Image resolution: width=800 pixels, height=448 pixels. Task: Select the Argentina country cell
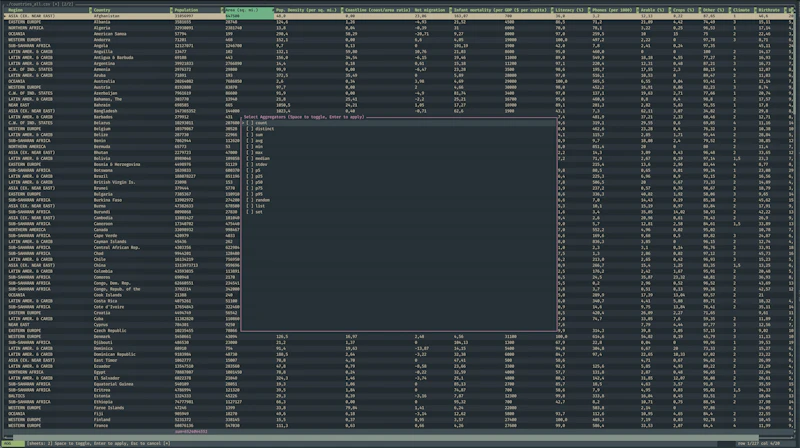click(x=104, y=64)
